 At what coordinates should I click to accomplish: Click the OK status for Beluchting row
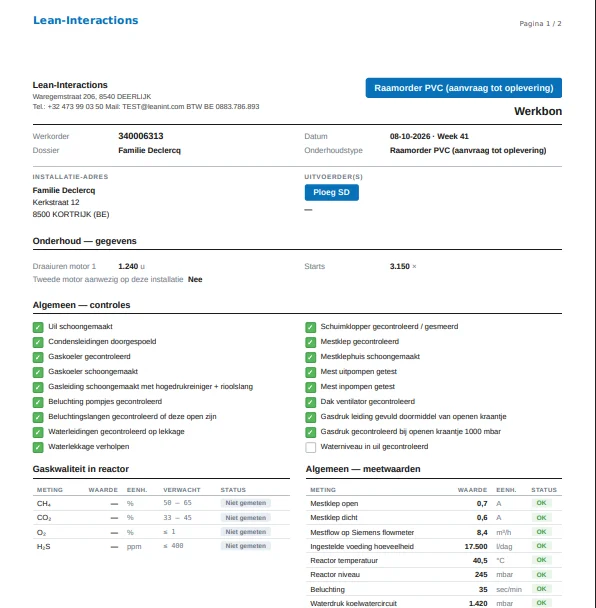pyautogui.click(x=541, y=589)
